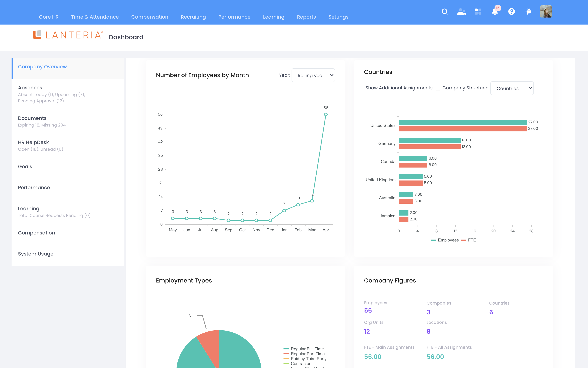Select Absences in sidebar
This screenshot has height=368, width=588.
(x=68, y=94)
